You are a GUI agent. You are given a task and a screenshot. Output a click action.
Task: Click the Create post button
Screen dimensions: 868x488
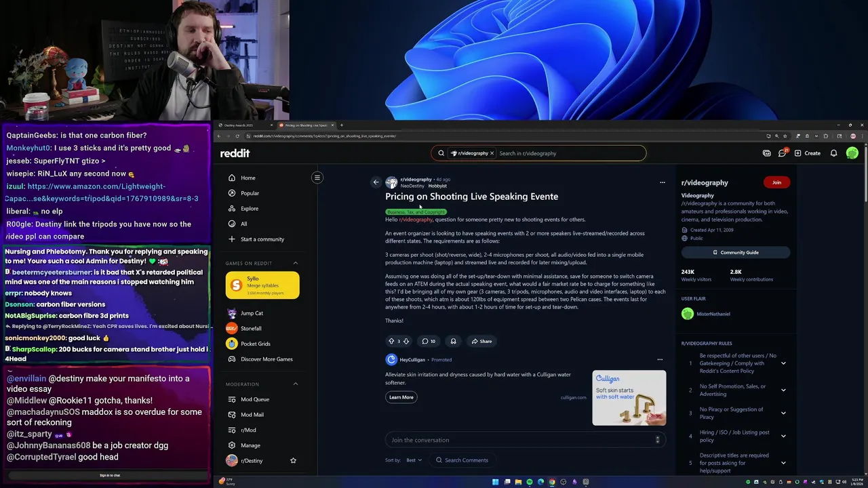[808, 153]
